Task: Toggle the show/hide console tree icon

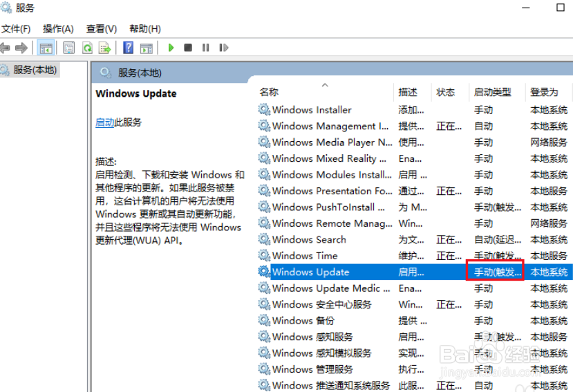Action: [x=46, y=48]
